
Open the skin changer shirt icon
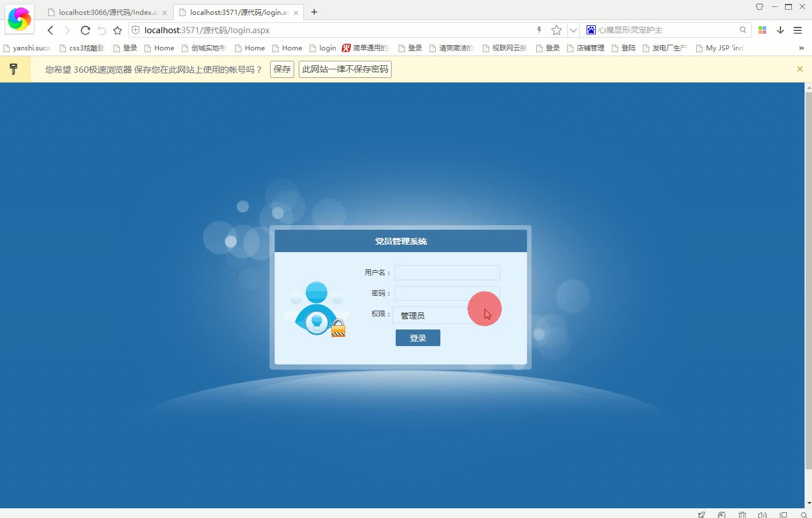coord(759,7)
